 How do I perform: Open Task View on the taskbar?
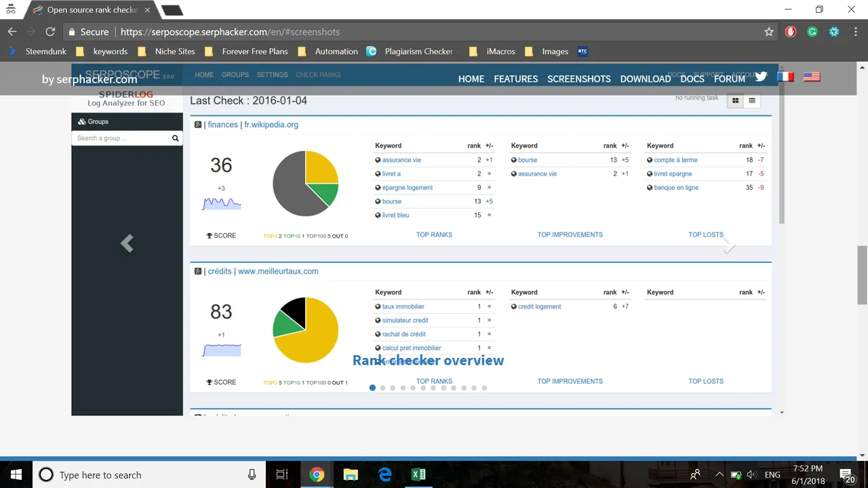pyautogui.click(x=282, y=474)
